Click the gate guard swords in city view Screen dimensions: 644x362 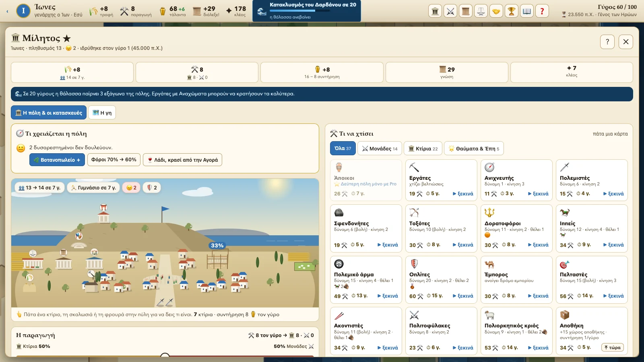pos(165,302)
